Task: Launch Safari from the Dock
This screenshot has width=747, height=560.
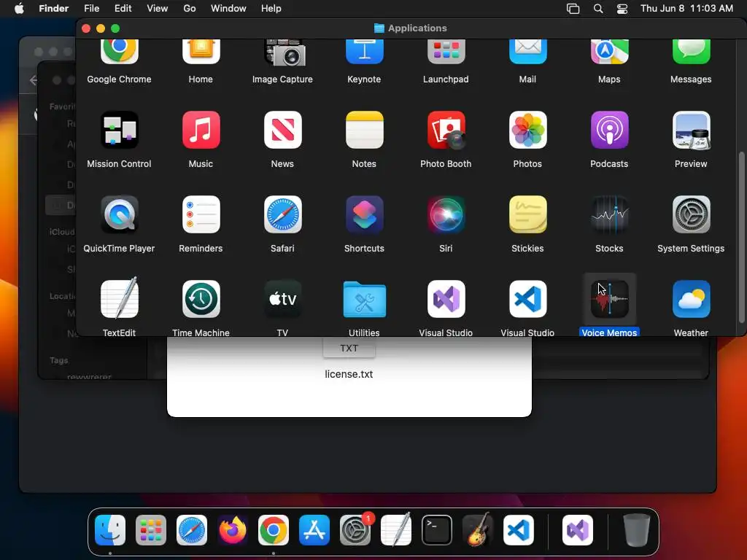Action: click(x=192, y=530)
